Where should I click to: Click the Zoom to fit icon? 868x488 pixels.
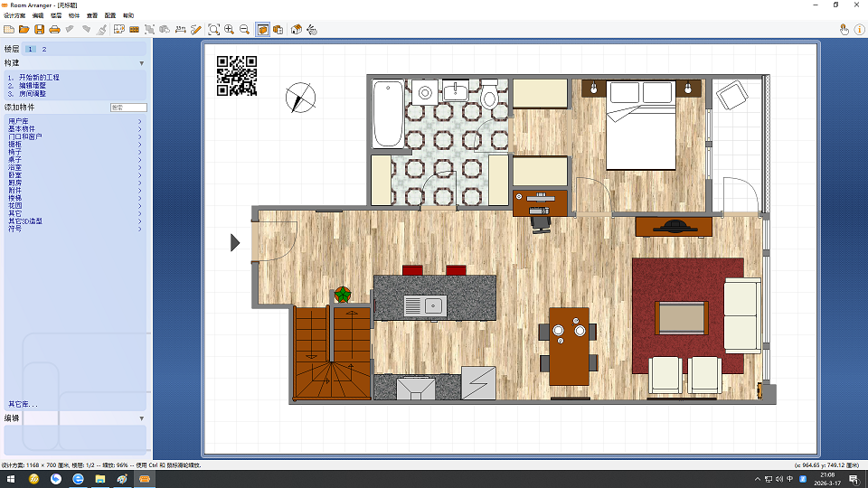(x=214, y=30)
